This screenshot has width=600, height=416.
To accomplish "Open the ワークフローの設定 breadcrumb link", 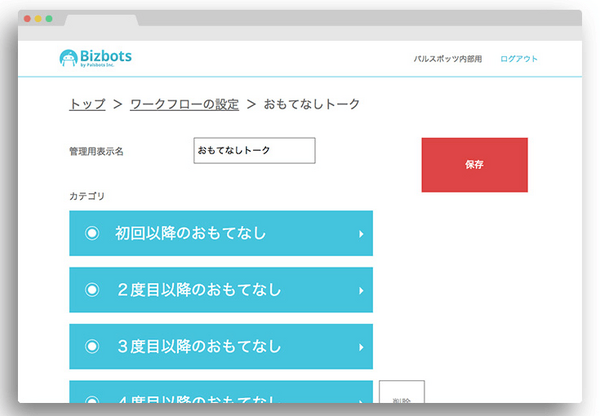I will coord(184,104).
